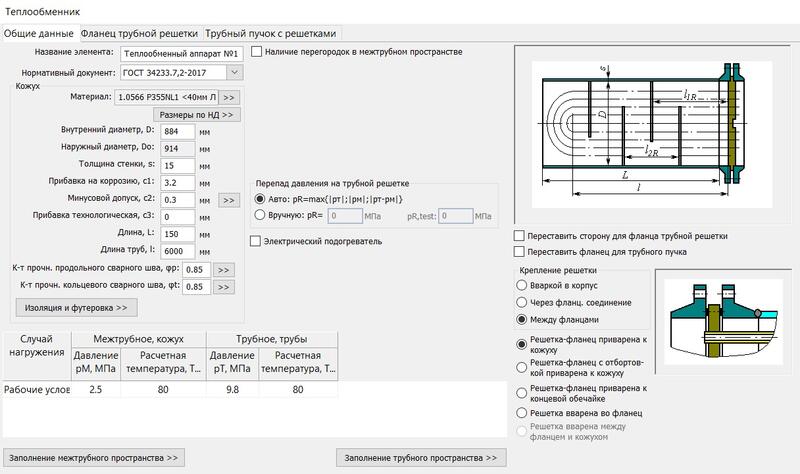Click the tube sheet fastening illustration
This screenshot has width=800, height=474.
click(x=723, y=322)
